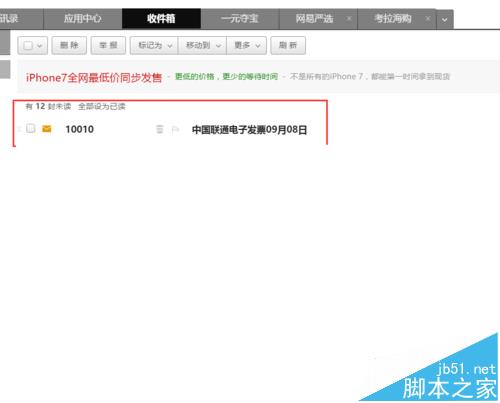
Task: Click the gray 不是所有的iPhone 7 ad text
Action: [370, 77]
